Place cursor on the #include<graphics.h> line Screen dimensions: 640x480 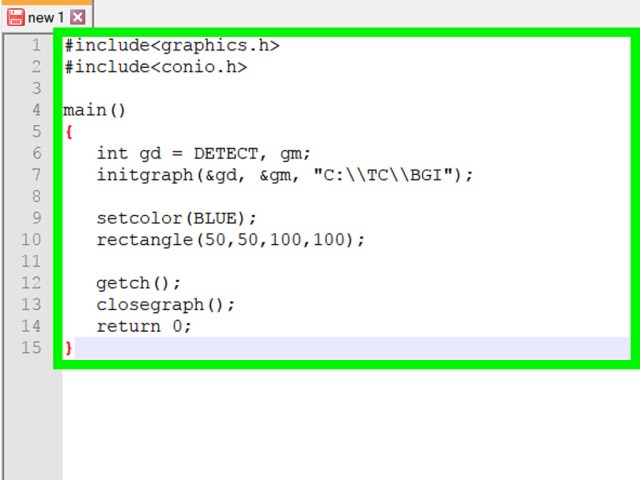click(172, 45)
